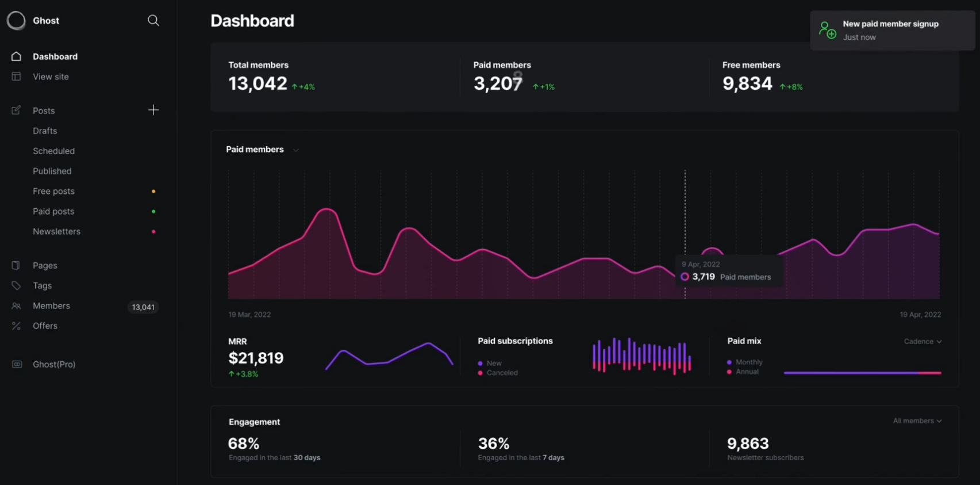Click the Engagement section title
Screen dimensions: 980x485
254,422
